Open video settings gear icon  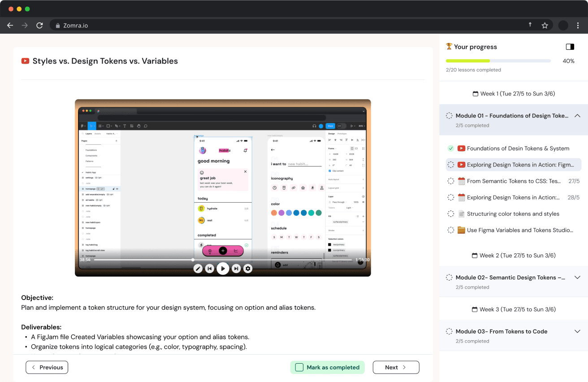[248, 269]
